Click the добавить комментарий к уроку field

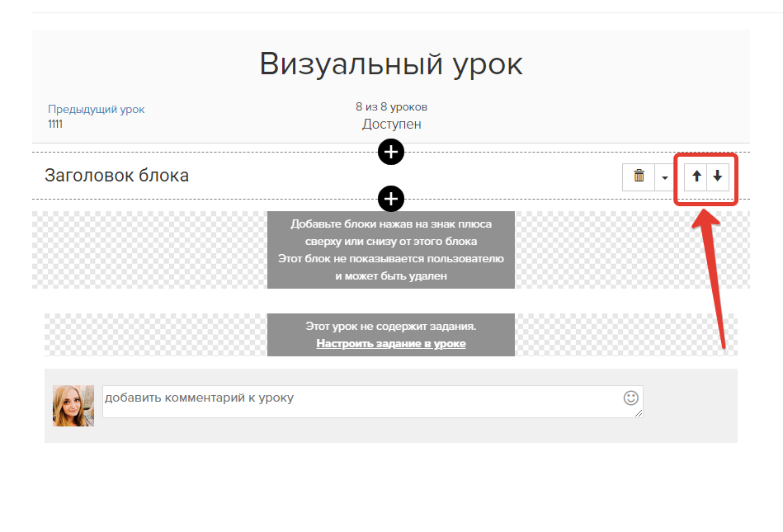pyautogui.click(x=373, y=401)
